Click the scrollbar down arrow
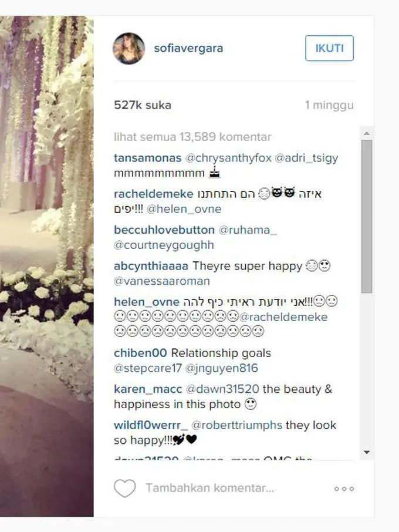The width and height of the screenshot is (399, 532). coord(367,452)
